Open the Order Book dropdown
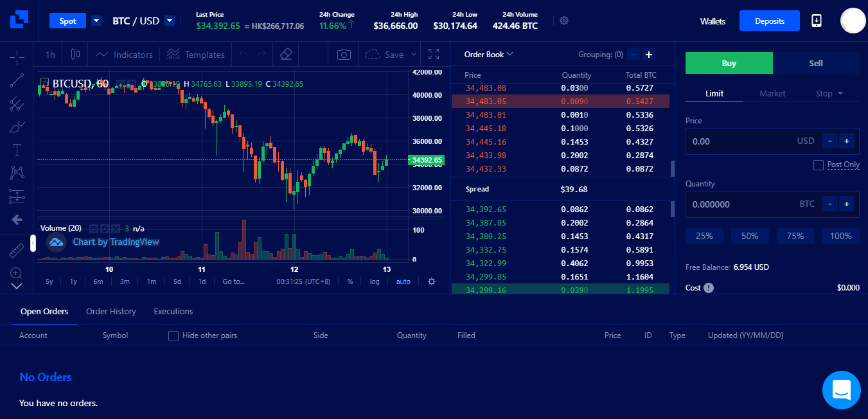Image resolution: width=868 pixels, height=419 pixels. coord(488,55)
